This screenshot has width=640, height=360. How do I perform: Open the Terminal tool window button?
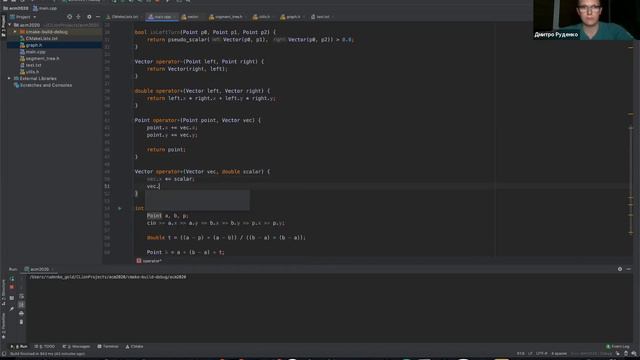pyautogui.click(x=108, y=347)
